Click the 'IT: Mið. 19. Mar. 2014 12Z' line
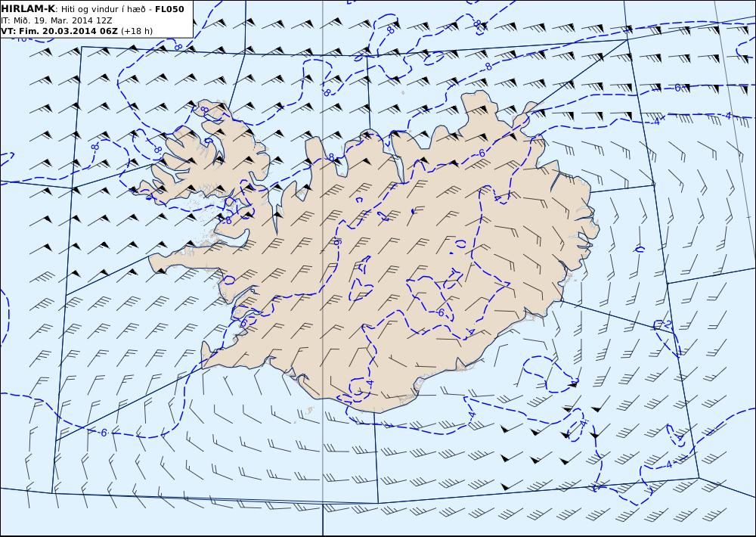 [57, 20]
